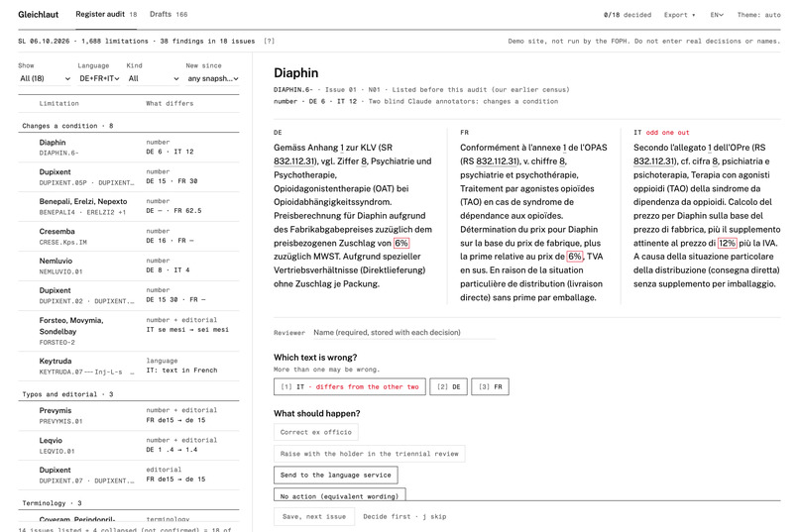The width and height of the screenshot is (799, 532).
Task: Toggle the Theme: auto setting
Action: tap(758, 15)
